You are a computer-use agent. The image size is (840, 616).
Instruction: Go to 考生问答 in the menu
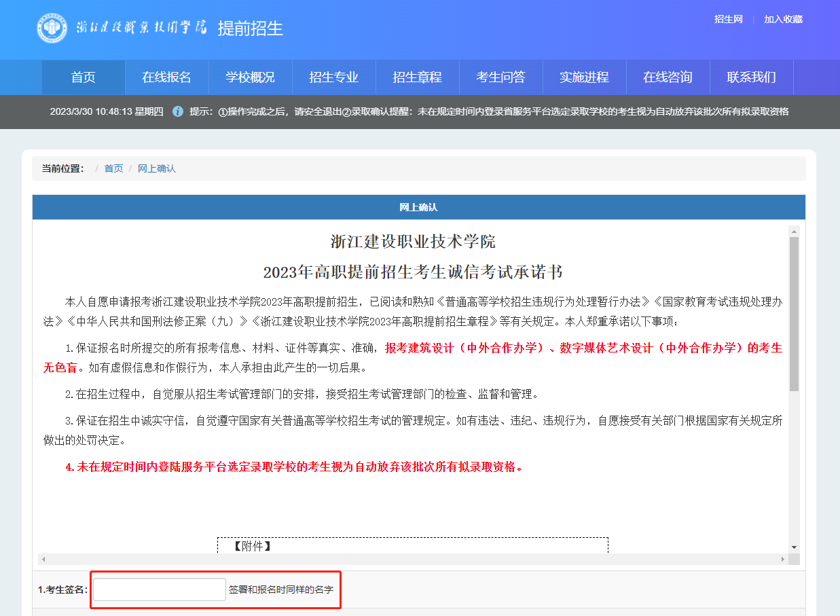pyautogui.click(x=500, y=77)
